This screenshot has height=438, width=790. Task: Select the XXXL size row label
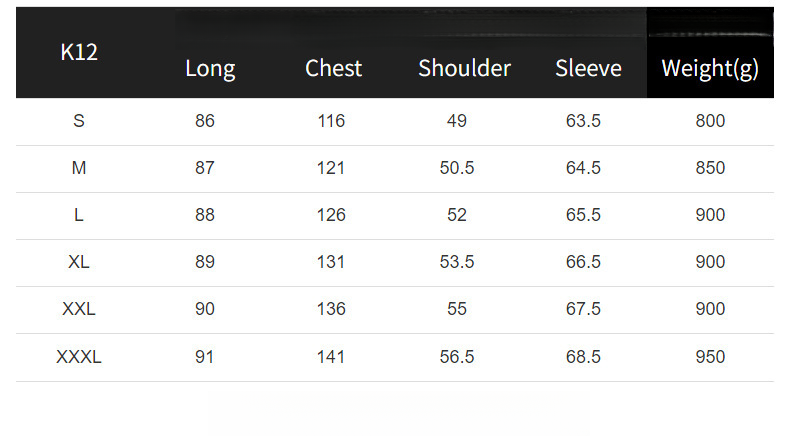(79, 357)
